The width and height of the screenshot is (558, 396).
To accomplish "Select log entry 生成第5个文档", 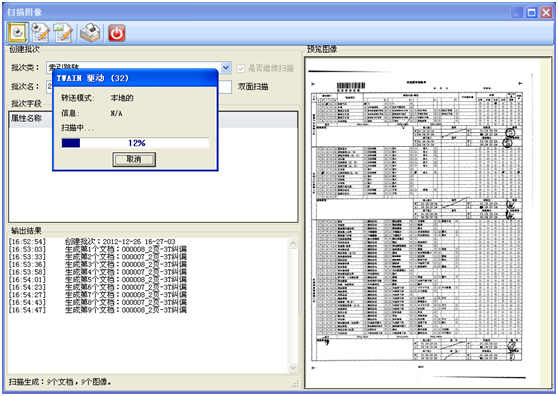I will (x=126, y=280).
